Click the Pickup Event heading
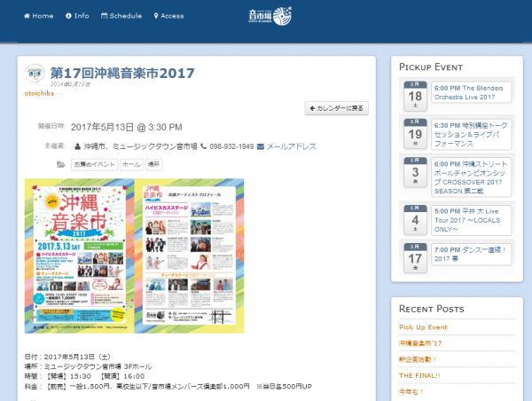The height and width of the screenshot is (401, 532). tap(431, 67)
